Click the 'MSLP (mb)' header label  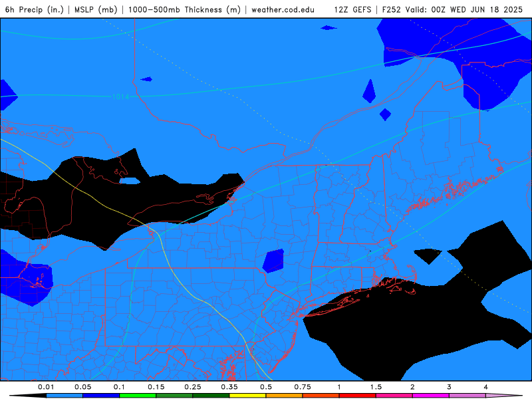[x=96, y=9]
